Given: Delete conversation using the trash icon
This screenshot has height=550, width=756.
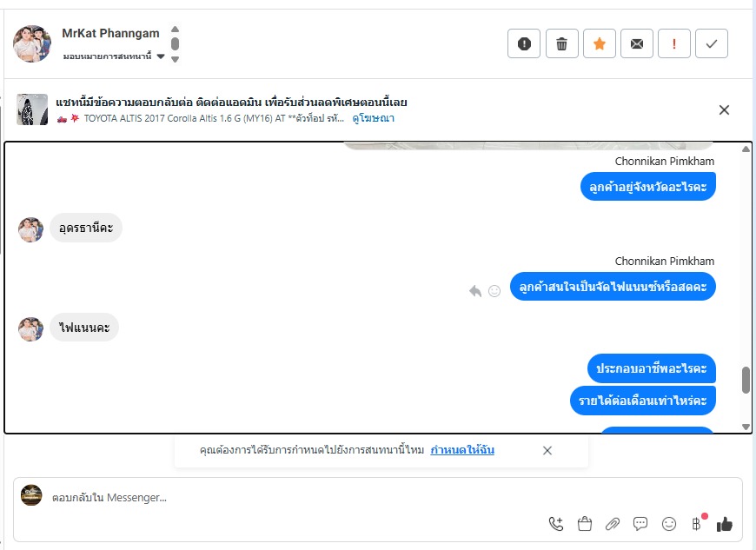Looking at the screenshot, I should [x=561, y=43].
